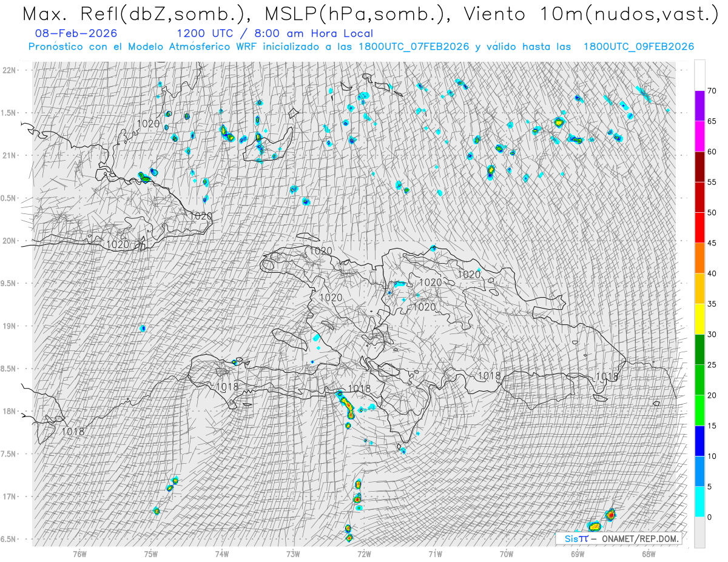
Task: Click the red storm cell near 69W bottom edge
Action: pyautogui.click(x=610, y=515)
